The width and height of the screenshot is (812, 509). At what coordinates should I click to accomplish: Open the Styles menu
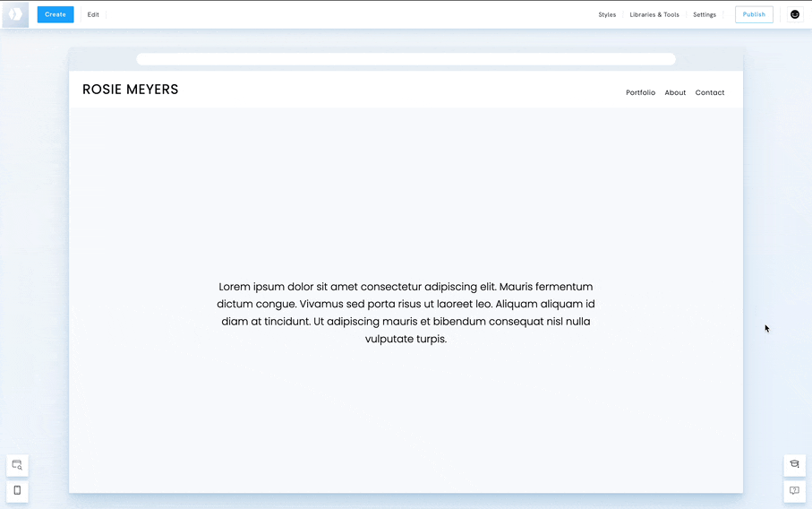tap(607, 15)
